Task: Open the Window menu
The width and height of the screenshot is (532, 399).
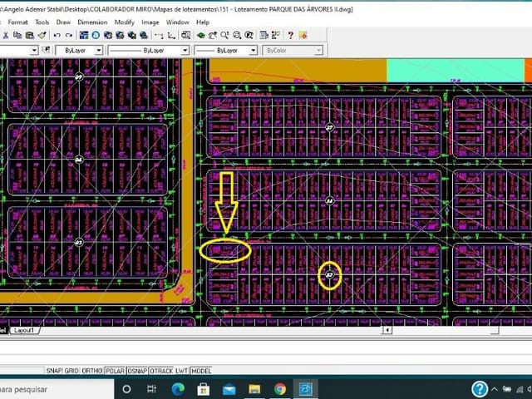Action: pos(177,22)
